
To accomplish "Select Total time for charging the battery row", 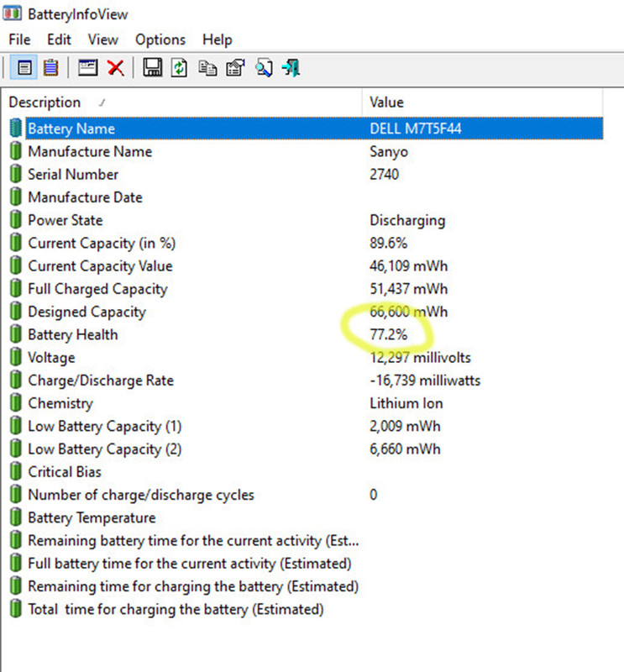I will [306, 609].
